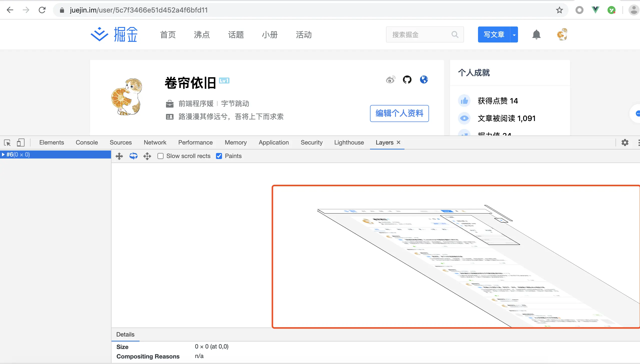Click the 搜索掘金 search field
Viewport: 640px width, 364px height.
pos(420,35)
